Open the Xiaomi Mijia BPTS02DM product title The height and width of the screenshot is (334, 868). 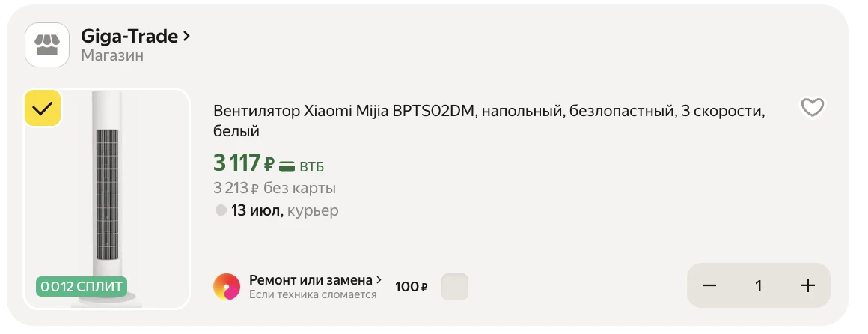[x=489, y=121]
